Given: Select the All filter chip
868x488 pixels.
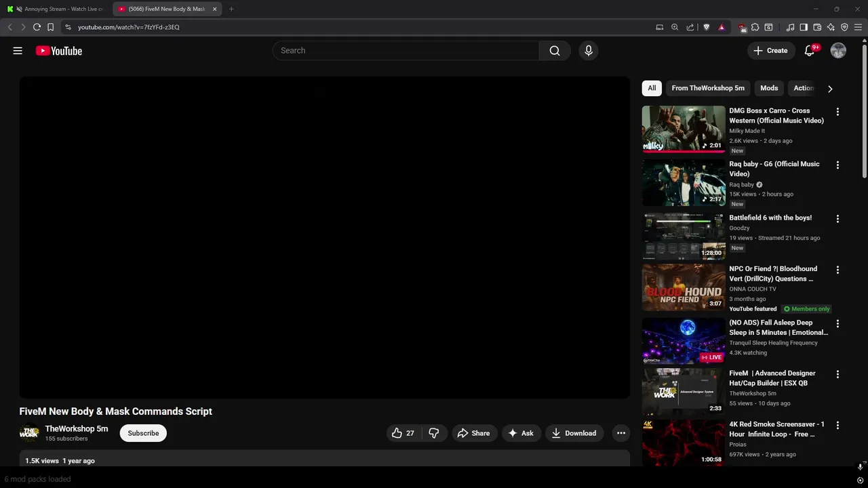Looking at the screenshot, I should [652, 88].
